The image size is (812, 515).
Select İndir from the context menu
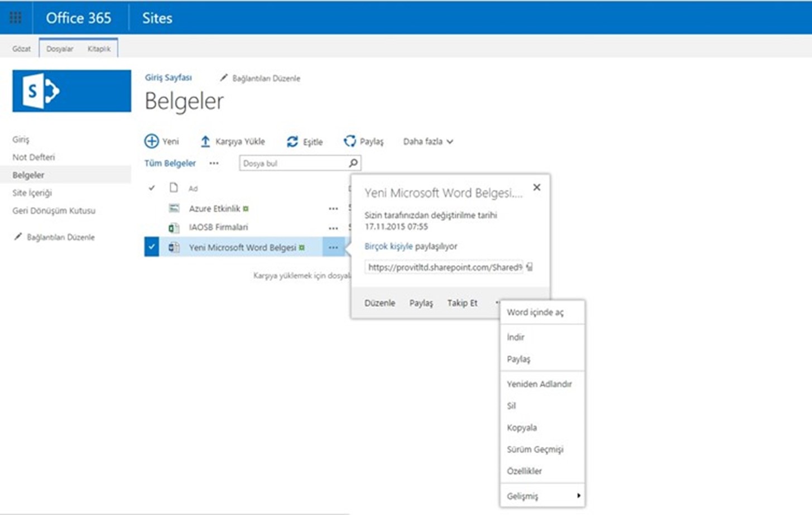516,337
